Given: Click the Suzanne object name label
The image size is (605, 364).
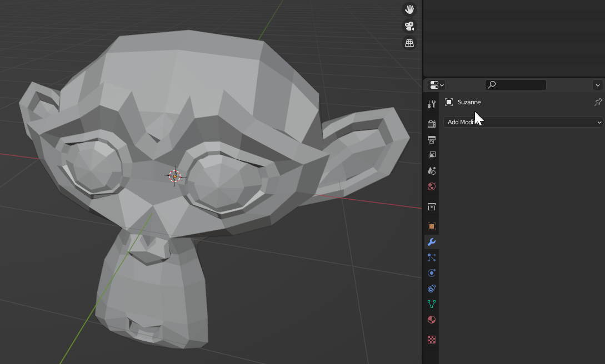Looking at the screenshot, I should (469, 102).
